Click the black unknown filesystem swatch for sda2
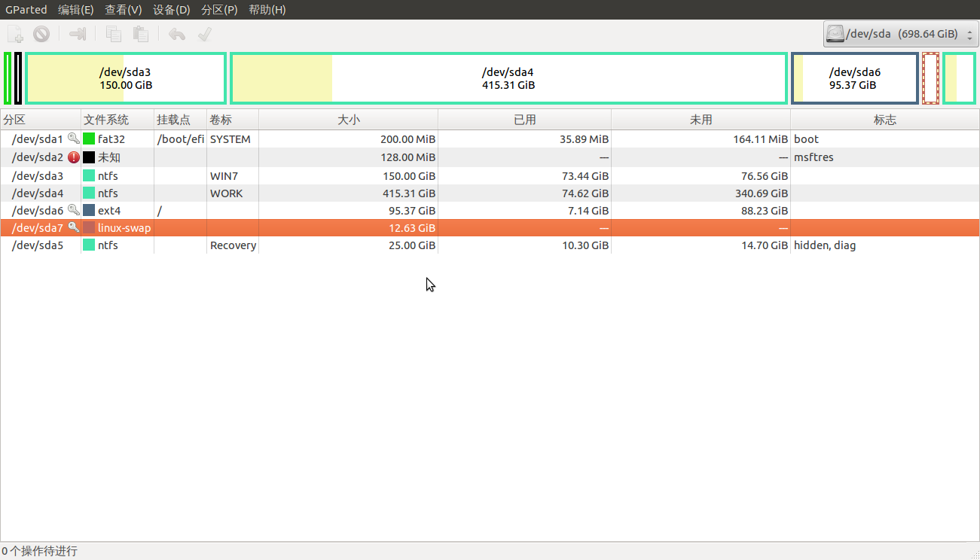Screen dimensions: 980x560 pos(89,157)
